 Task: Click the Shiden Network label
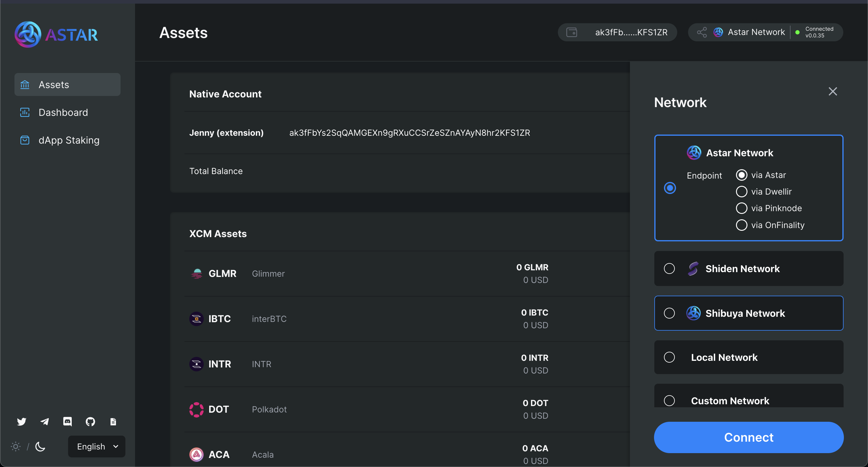point(743,268)
